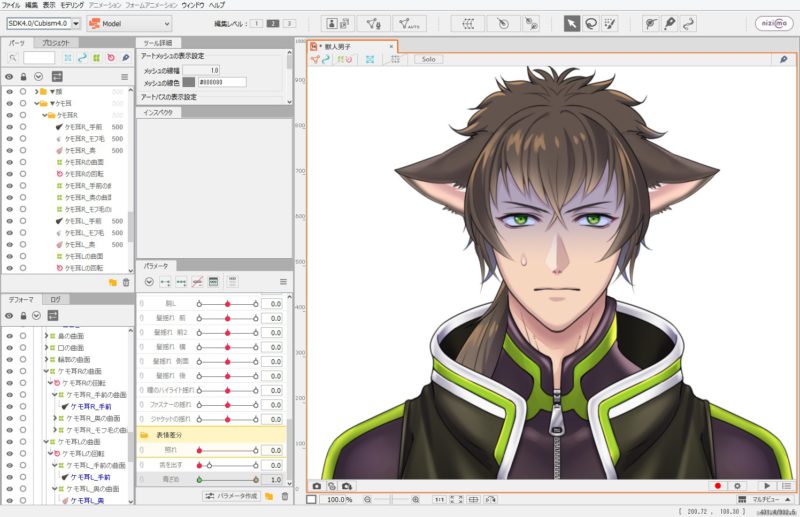
Task: Set edit level to 3
Action: 289,23
